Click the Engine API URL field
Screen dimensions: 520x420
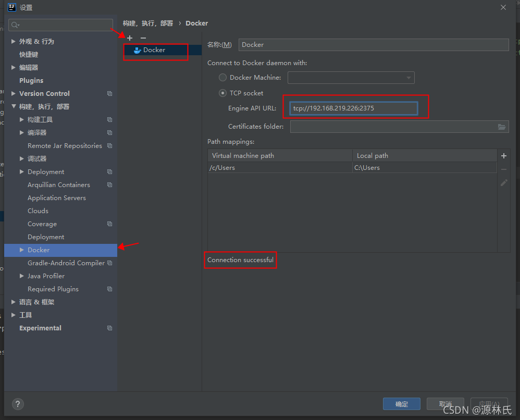(x=353, y=108)
